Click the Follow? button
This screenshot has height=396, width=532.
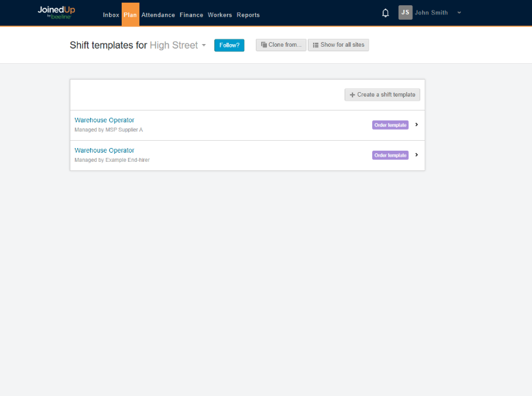click(229, 45)
